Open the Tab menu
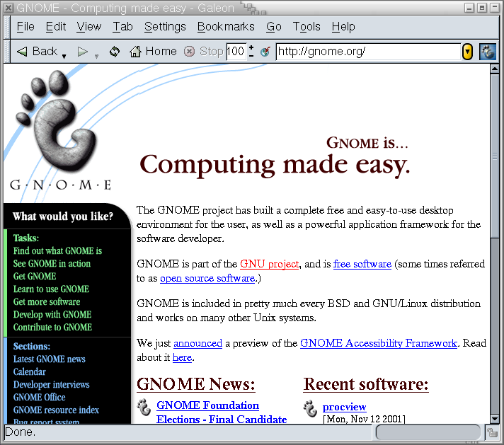Image resolution: width=504 pixels, height=445 pixels. click(122, 27)
